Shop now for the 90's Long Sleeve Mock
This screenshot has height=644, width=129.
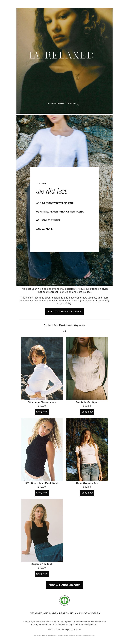click(x=42, y=412)
